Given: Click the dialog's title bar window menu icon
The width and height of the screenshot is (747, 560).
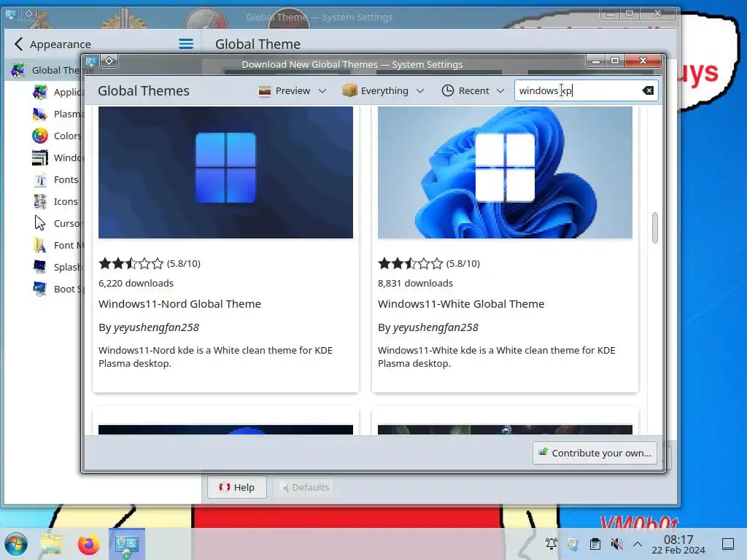Looking at the screenshot, I should [91, 61].
